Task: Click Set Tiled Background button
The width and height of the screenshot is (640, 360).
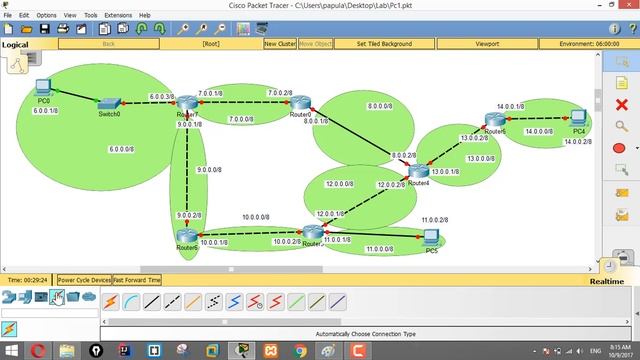Action: pos(384,44)
